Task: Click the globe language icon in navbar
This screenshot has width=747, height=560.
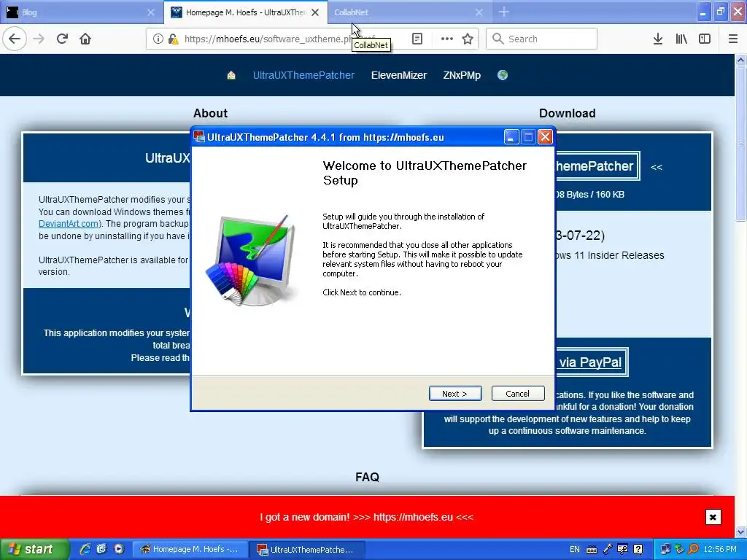Action: [503, 75]
